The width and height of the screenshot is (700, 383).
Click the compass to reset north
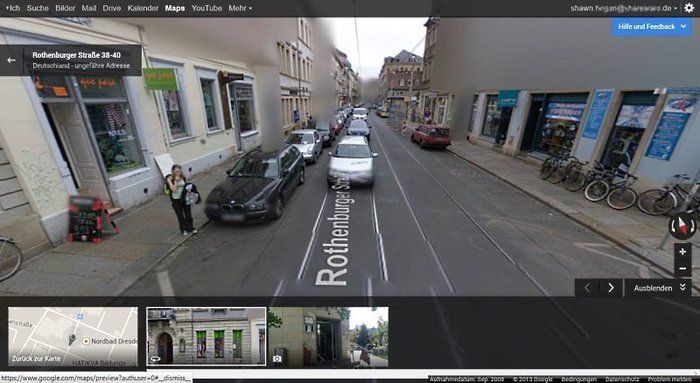(x=682, y=226)
